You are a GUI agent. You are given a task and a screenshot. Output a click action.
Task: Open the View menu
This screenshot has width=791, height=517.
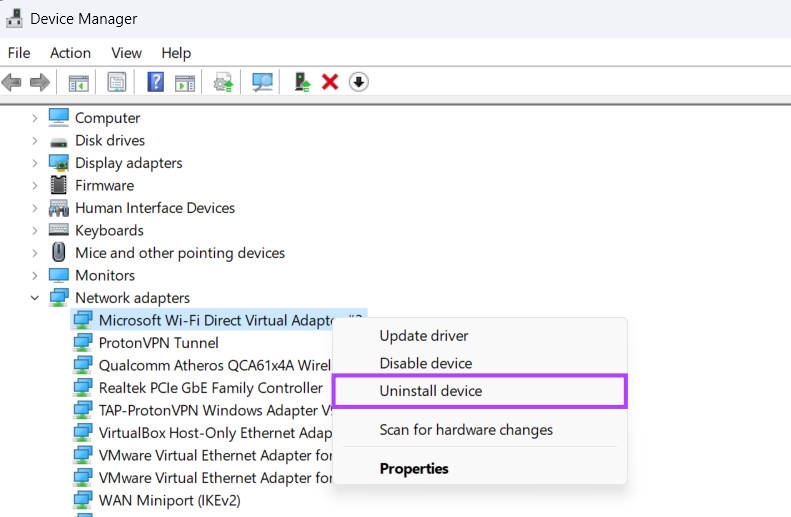[126, 53]
